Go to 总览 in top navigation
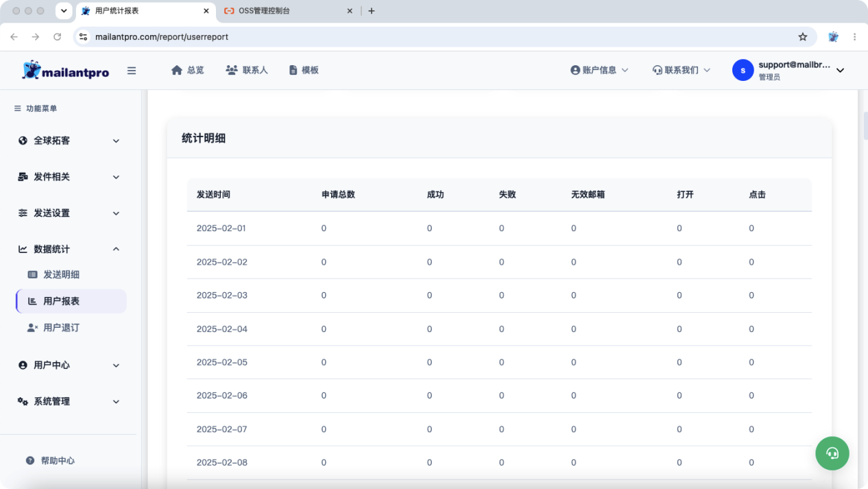The height and width of the screenshot is (489, 868). click(187, 70)
